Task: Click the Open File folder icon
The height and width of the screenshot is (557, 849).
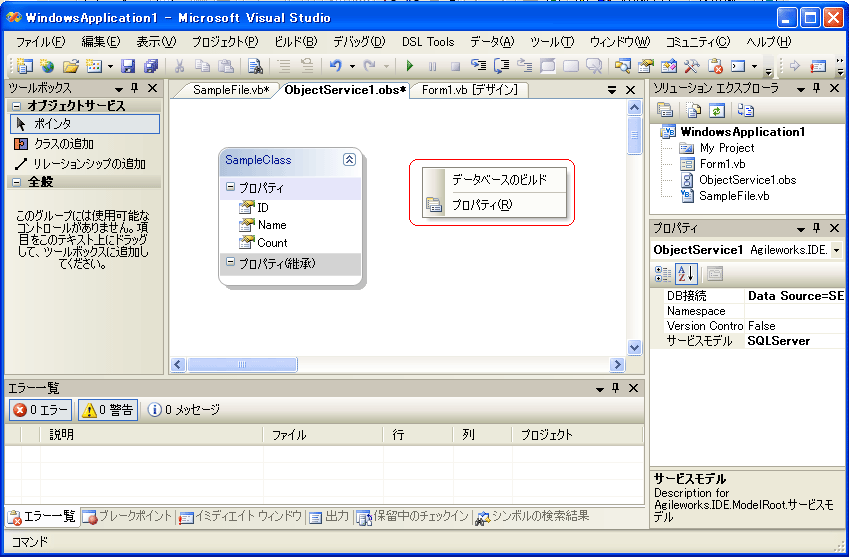Action: [70, 66]
